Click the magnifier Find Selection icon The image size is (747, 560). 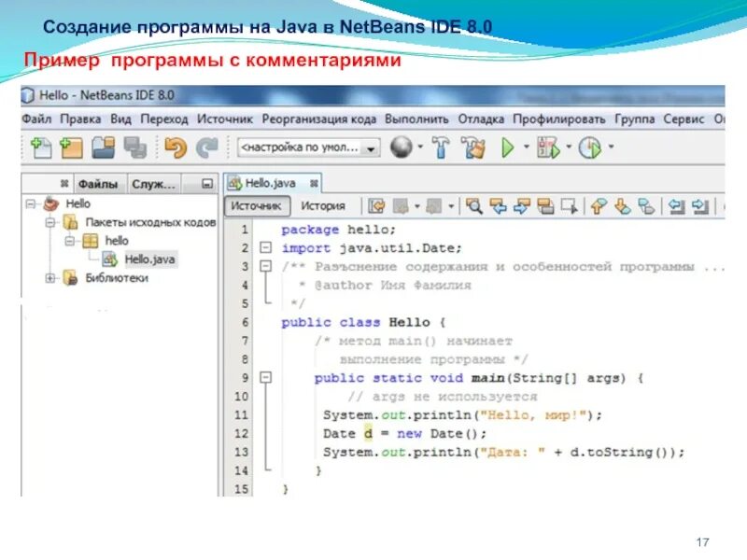click(x=474, y=206)
